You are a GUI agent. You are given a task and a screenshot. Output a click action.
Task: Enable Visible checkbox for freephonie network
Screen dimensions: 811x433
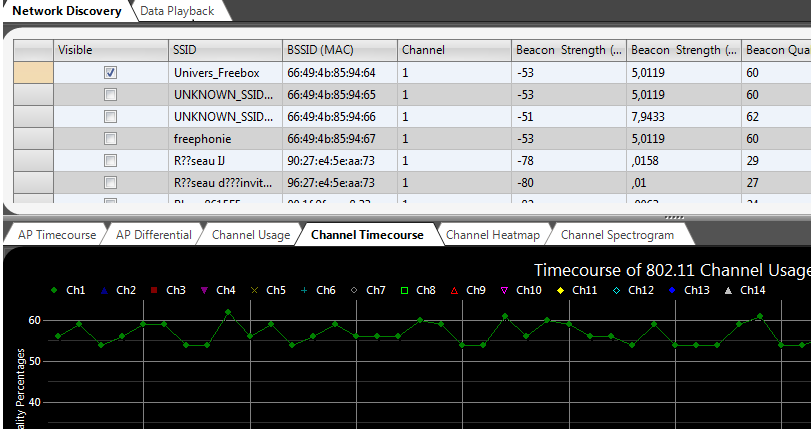[111, 138]
